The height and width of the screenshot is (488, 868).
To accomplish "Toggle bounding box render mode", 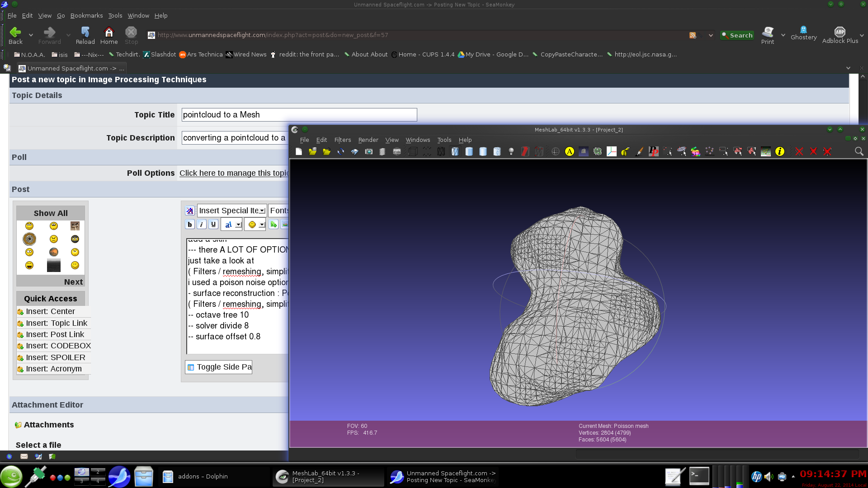I will (413, 152).
